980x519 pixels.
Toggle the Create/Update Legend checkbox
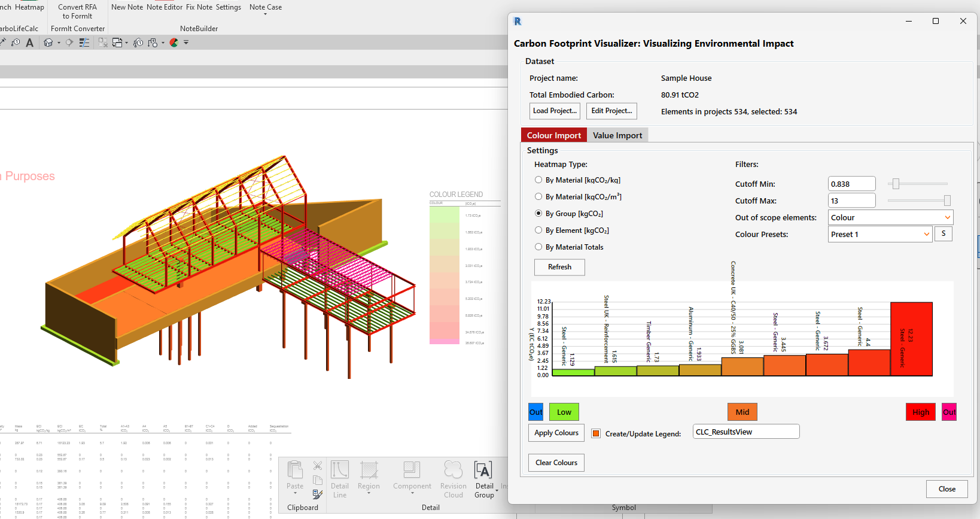[x=596, y=434]
